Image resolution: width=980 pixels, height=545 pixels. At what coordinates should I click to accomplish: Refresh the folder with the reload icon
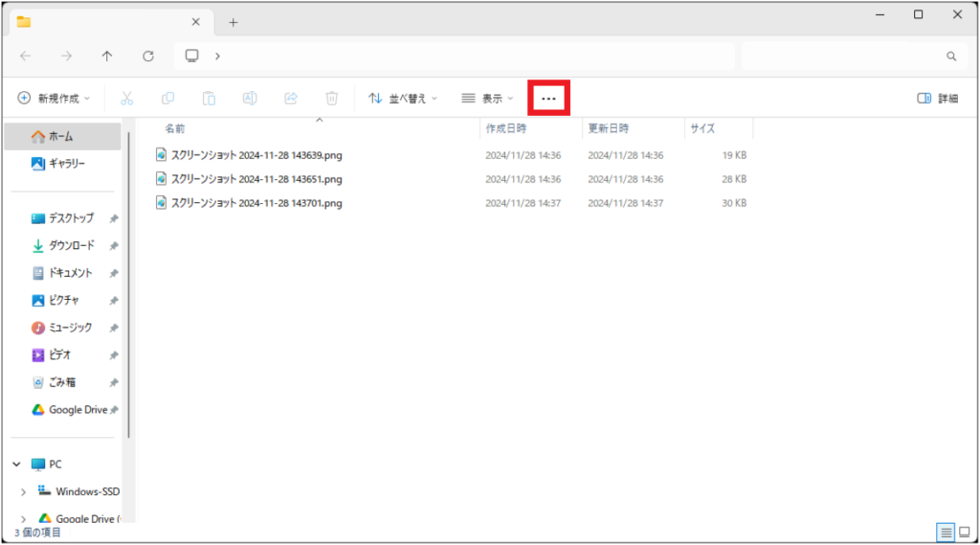click(x=148, y=57)
